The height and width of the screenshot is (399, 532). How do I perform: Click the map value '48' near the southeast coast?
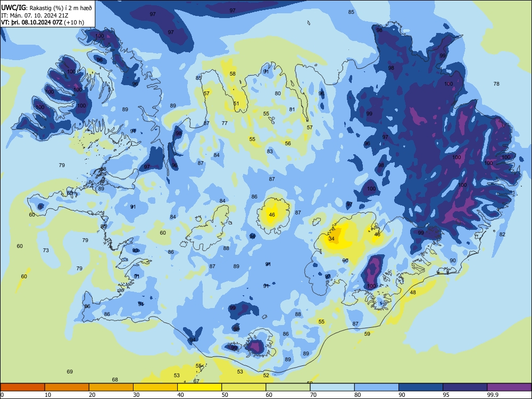(x=413, y=292)
